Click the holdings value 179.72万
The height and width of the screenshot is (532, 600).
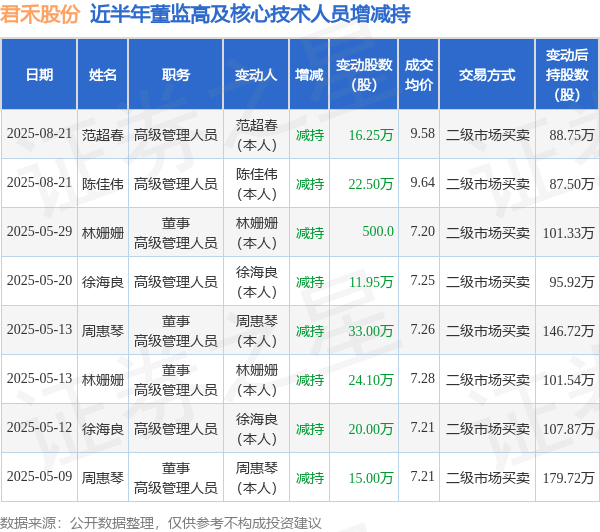click(x=568, y=478)
